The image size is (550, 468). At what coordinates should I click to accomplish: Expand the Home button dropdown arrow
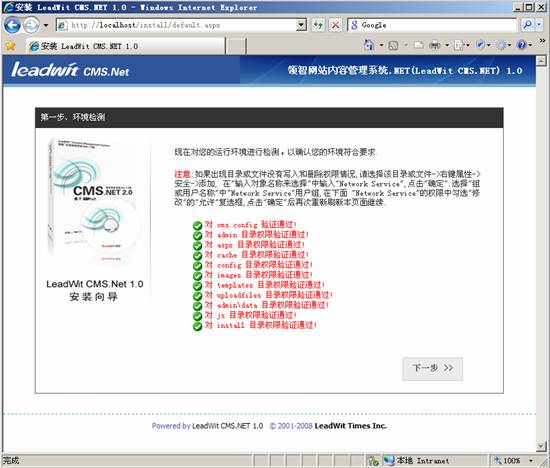[x=381, y=45]
